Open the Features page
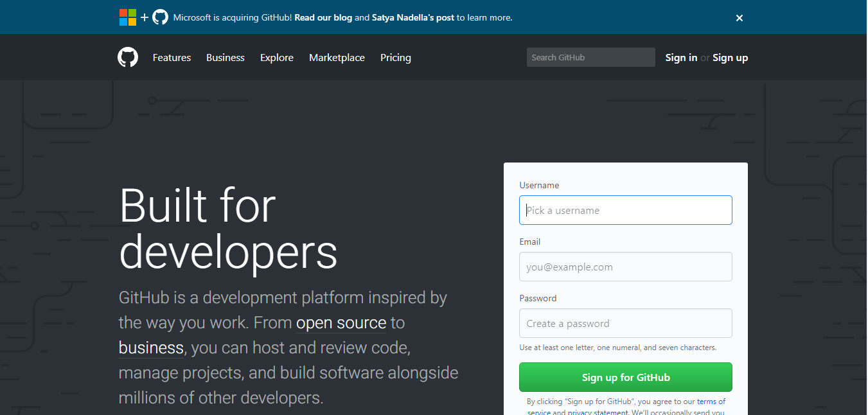868x415 pixels. coord(171,57)
